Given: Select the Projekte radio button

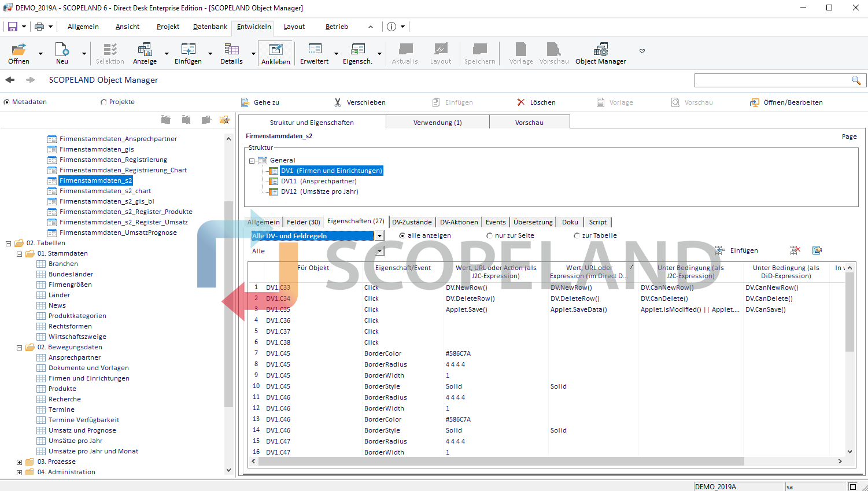Looking at the screenshot, I should click(x=104, y=102).
